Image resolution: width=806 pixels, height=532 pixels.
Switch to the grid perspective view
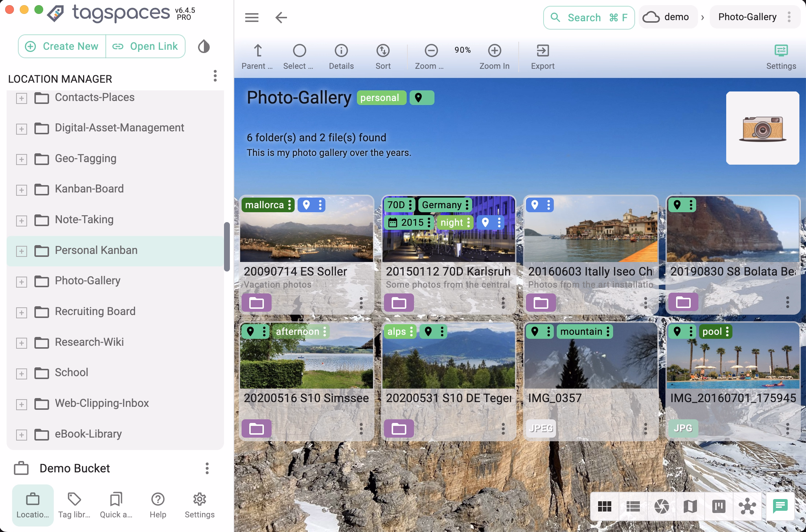pos(604,507)
